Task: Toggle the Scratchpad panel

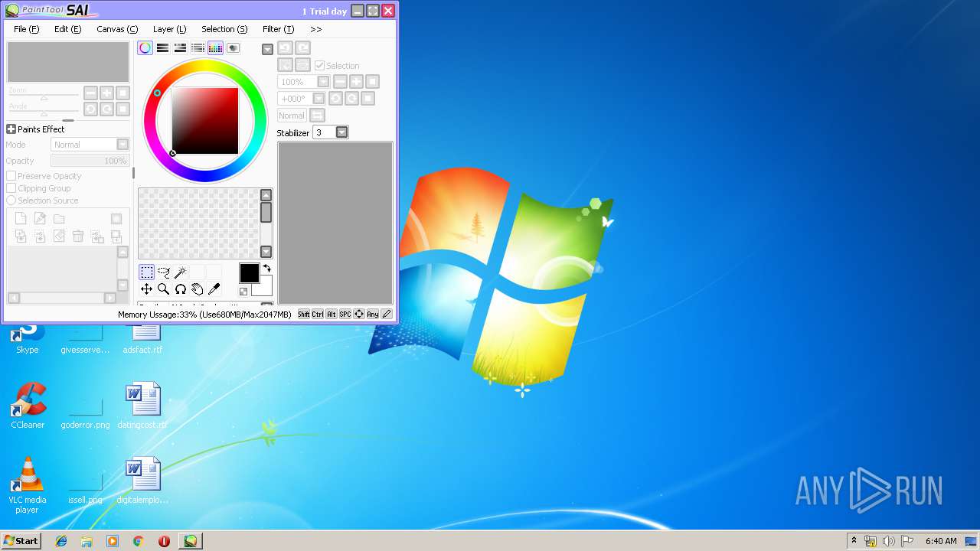Action: pos(233,48)
